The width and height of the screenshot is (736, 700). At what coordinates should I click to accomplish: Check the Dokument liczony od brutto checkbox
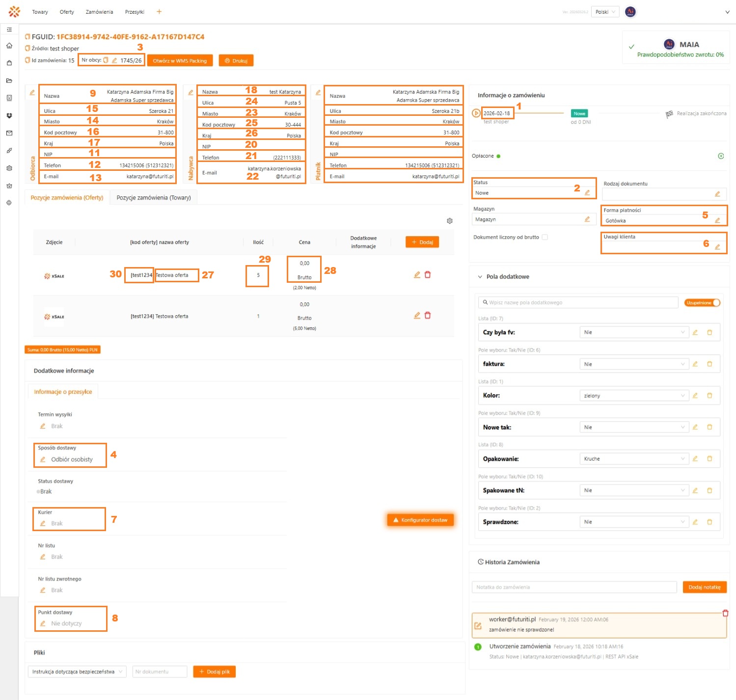click(x=545, y=237)
